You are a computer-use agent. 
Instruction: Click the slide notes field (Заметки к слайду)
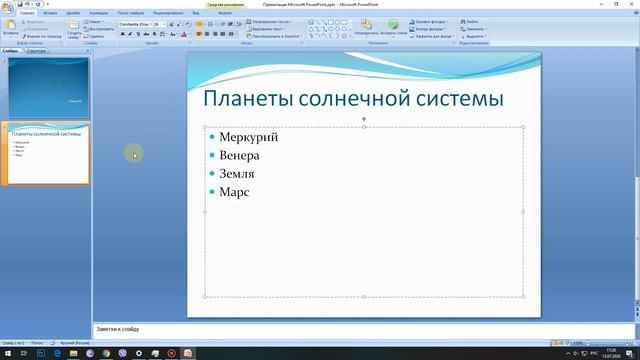pyautogui.click(x=363, y=331)
